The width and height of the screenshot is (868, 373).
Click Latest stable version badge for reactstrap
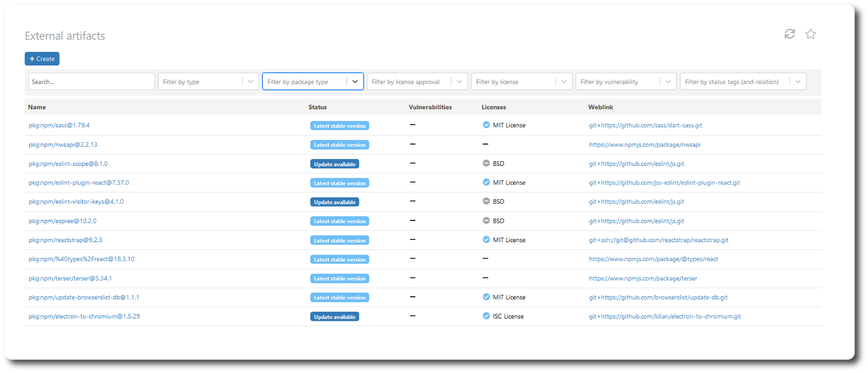339,240
